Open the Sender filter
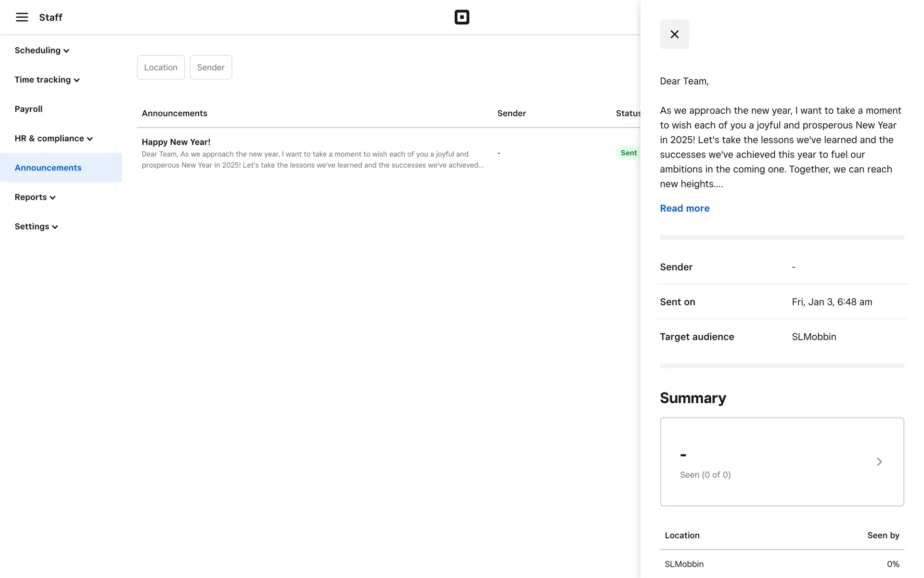Viewport: 924px width, 578px height. pyautogui.click(x=211, y=67)
